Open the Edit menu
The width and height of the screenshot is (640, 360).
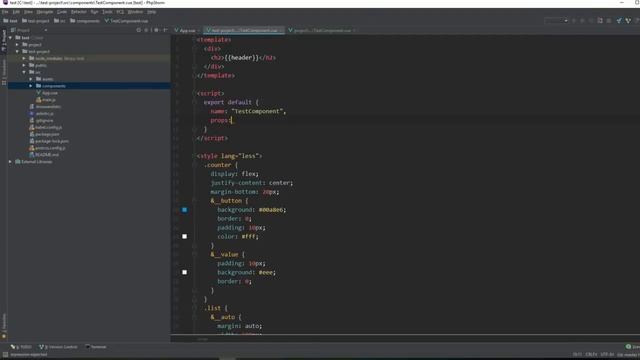coord(16,12)
